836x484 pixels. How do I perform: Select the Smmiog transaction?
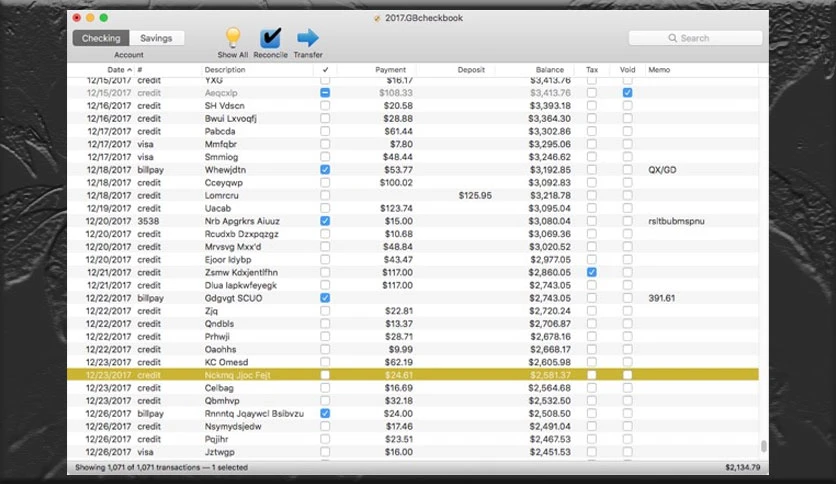413,157
